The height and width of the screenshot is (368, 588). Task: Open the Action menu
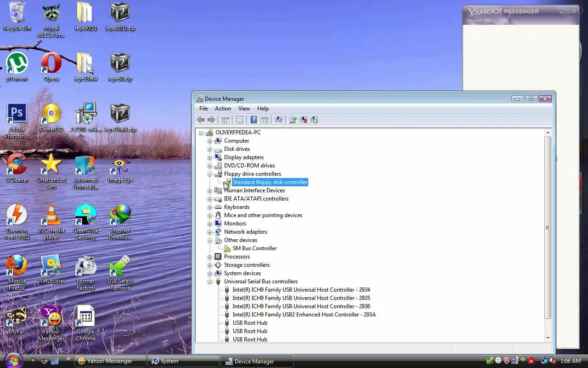pyautogui.click(x=223, y=109)
